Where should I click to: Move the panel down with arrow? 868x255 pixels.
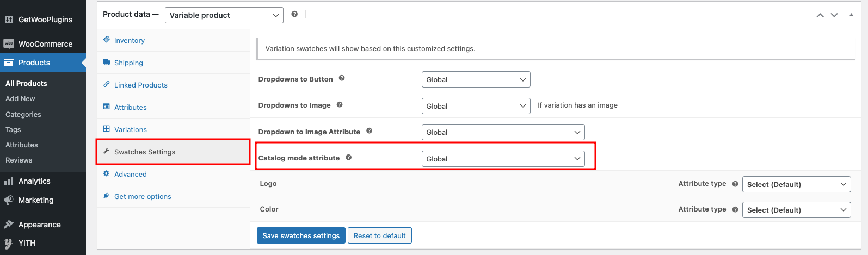834,15
